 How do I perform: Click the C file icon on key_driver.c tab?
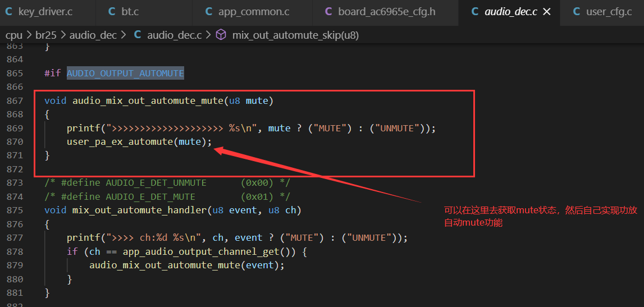click(x=9, y=12)
